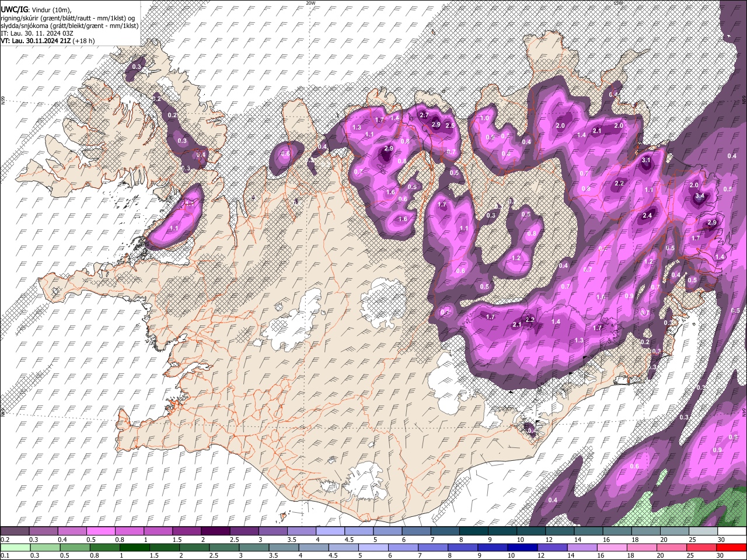Select the dull purple 0.2 snow legend swatch

point(15,531)
